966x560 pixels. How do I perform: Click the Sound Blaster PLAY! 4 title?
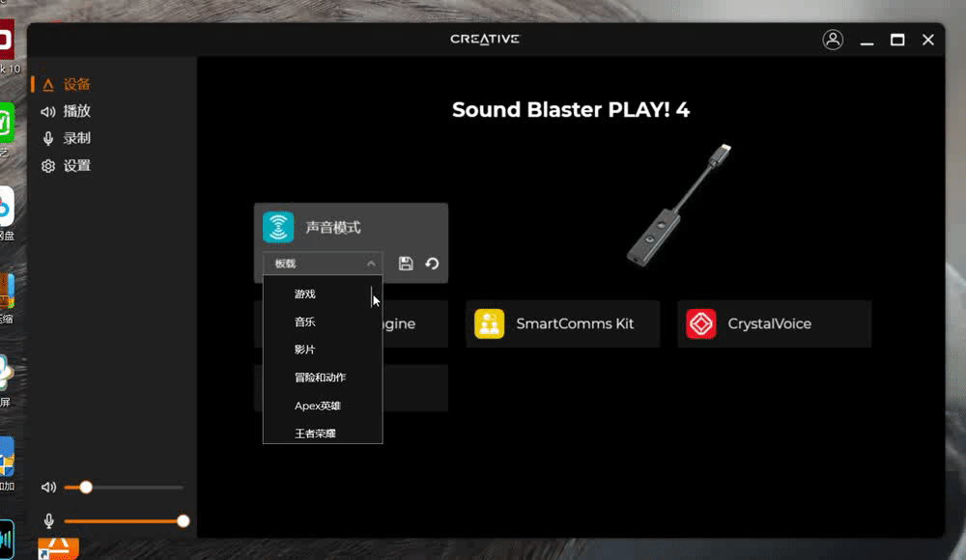571,110
